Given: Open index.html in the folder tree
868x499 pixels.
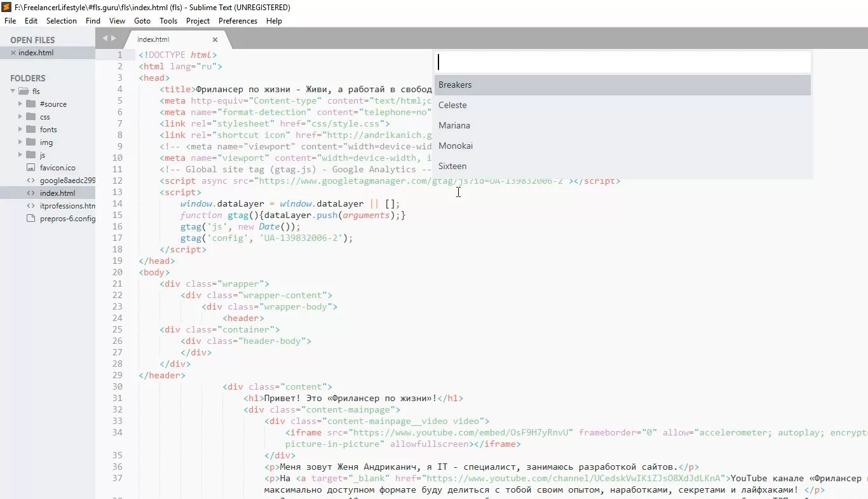Looking at the screenshot, I should coord(57,193).
